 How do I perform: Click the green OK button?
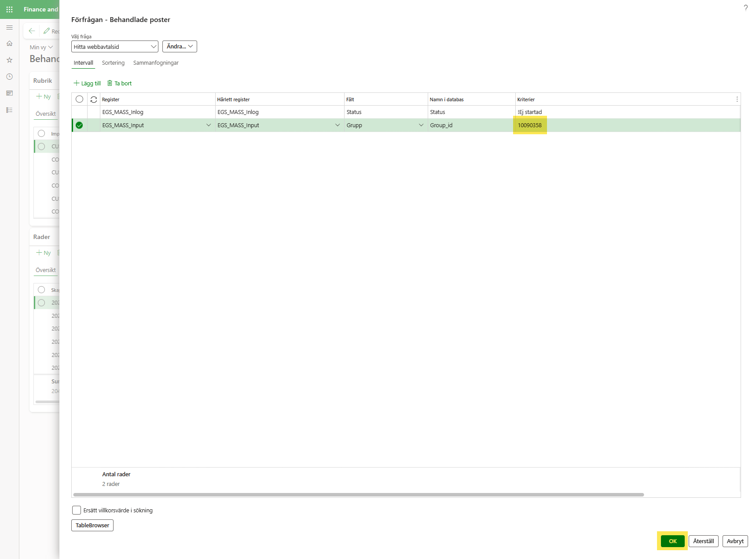tap(672, 541)
